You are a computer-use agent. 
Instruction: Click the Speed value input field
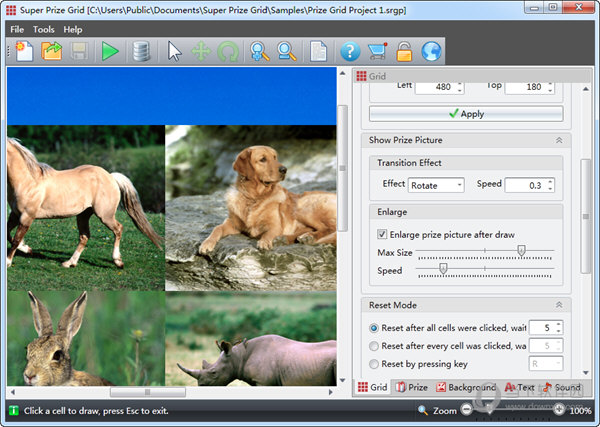tap(525, 184)
